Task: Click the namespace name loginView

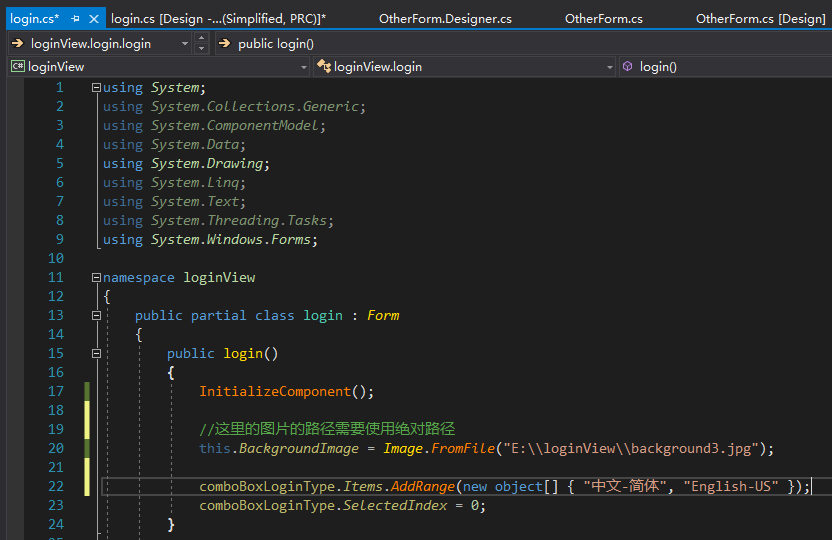Action: click(219, 277)
